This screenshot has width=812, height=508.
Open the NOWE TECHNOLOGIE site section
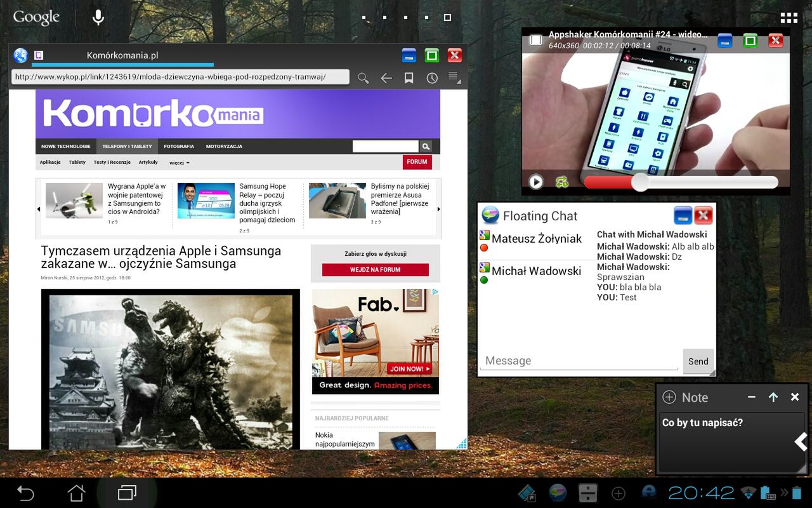coord(66,146)
